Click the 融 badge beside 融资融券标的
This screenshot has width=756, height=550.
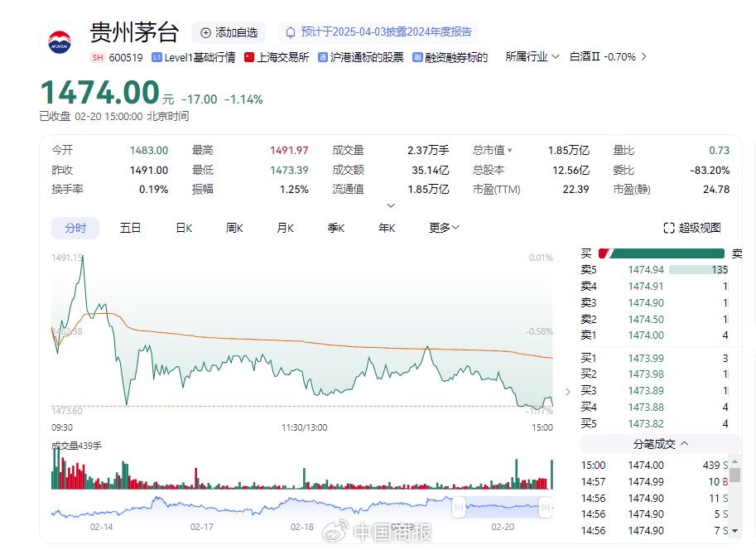click(x=417, y=57)
